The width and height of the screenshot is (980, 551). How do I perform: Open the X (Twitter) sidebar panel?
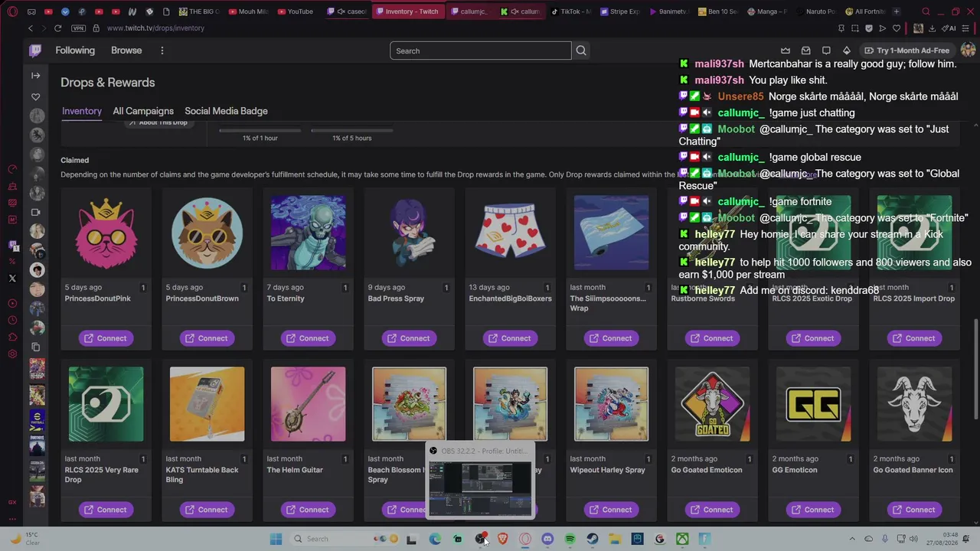pyautogui.click(x=12, y=279)
